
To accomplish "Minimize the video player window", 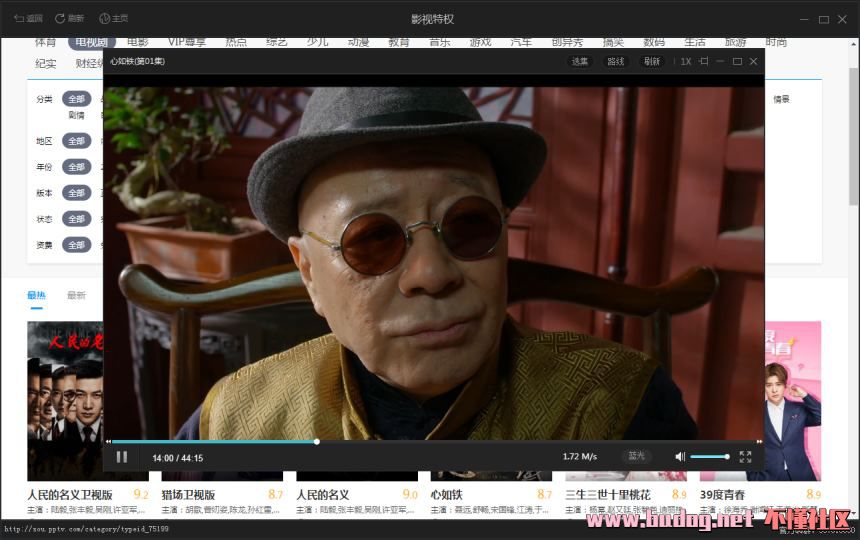I will point(720,61).
